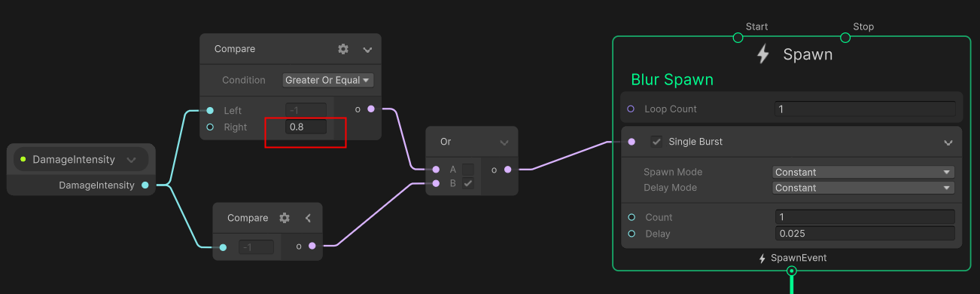The image size is (980, 294).
Task: Click the Stop flow port on Spawn
Action: click(x=845, y=38)
